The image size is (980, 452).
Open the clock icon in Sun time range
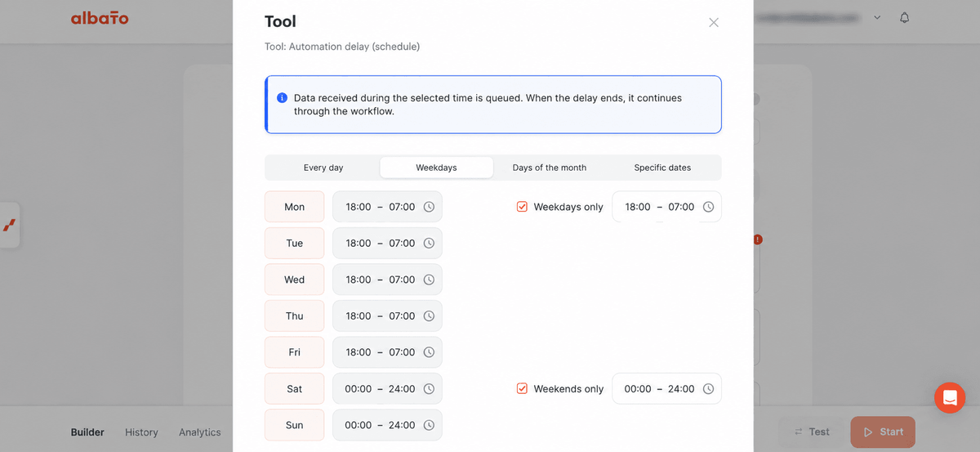429,425
